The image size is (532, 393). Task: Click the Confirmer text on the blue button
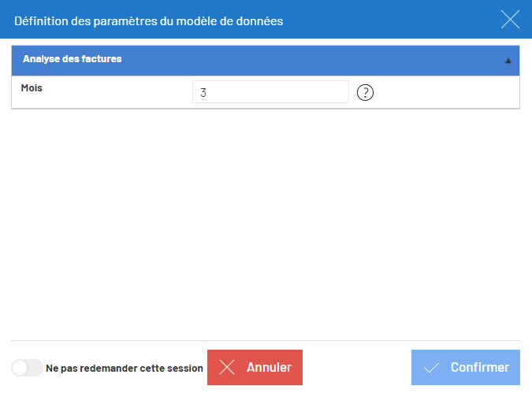coord(480,367)
